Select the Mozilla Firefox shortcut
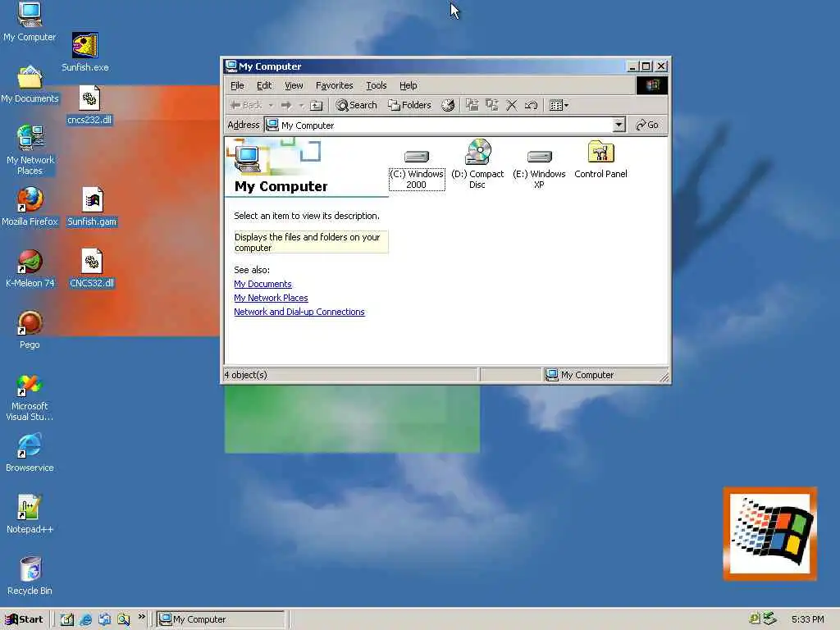 30,207
